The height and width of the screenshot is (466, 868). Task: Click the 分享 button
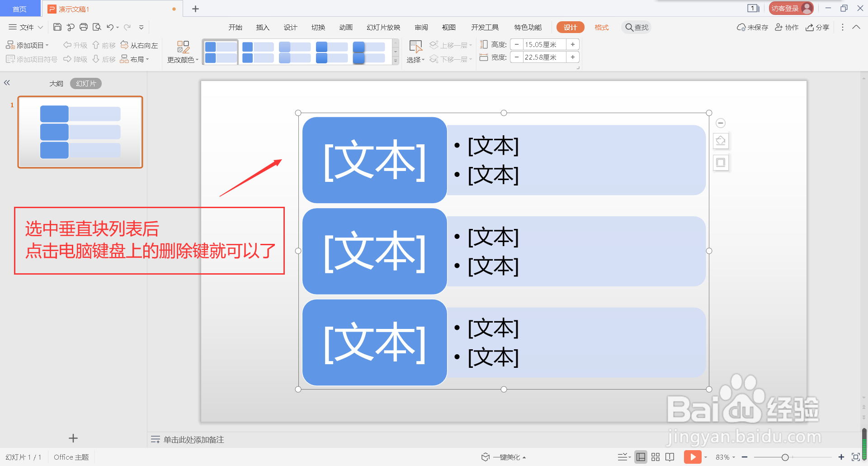coord(817,27)
